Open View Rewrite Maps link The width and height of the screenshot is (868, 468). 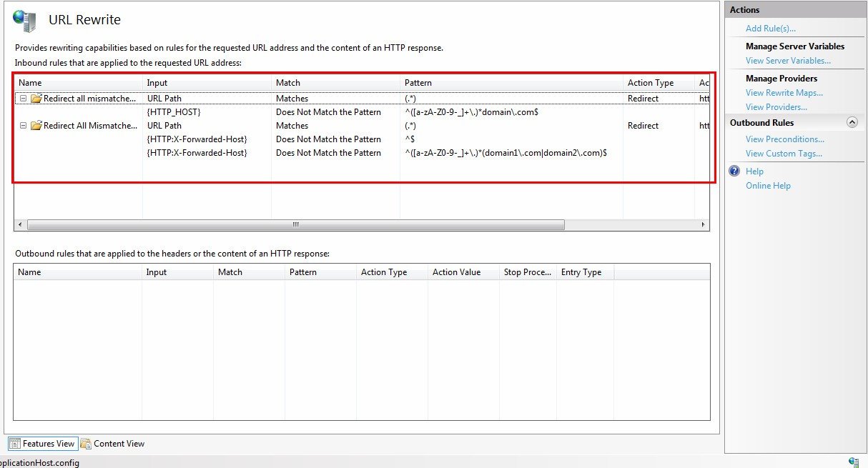(x=784, y=93)
